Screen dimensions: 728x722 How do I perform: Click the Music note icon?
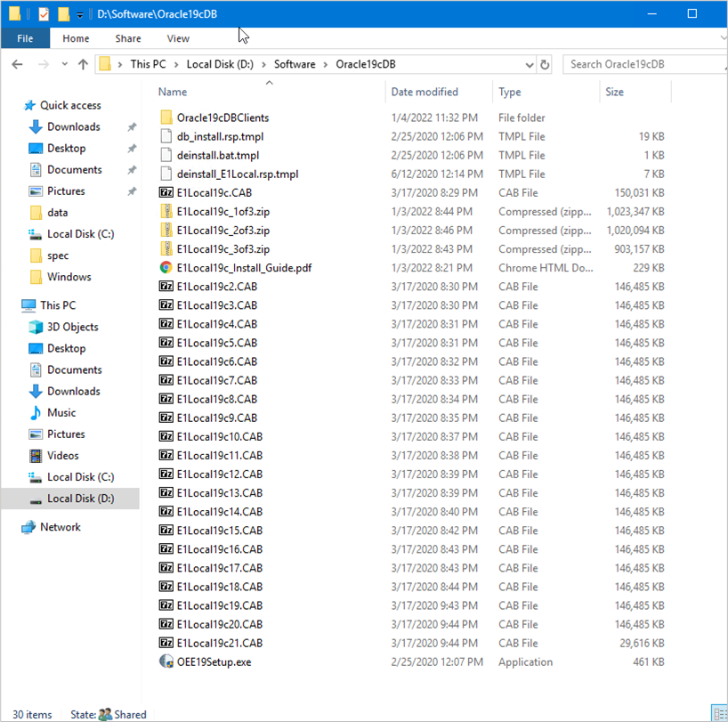(36, 412)
